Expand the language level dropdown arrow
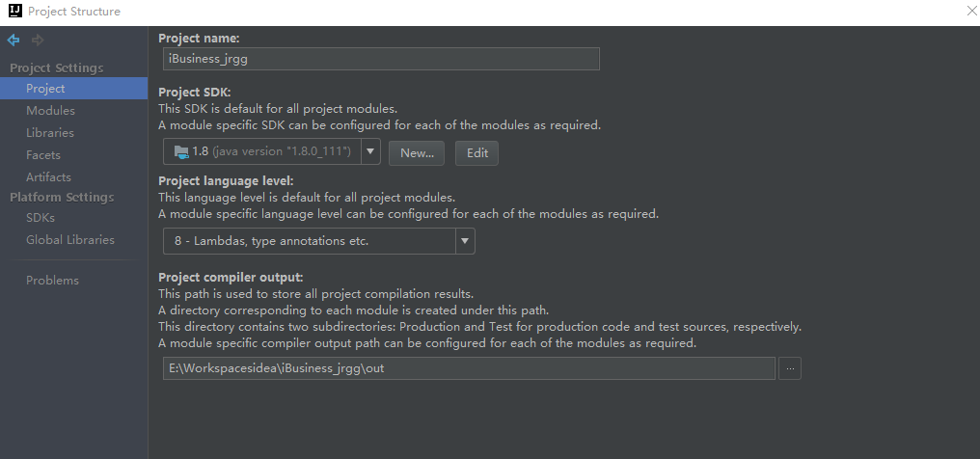The image size is (980, 459). click(465, 241)
